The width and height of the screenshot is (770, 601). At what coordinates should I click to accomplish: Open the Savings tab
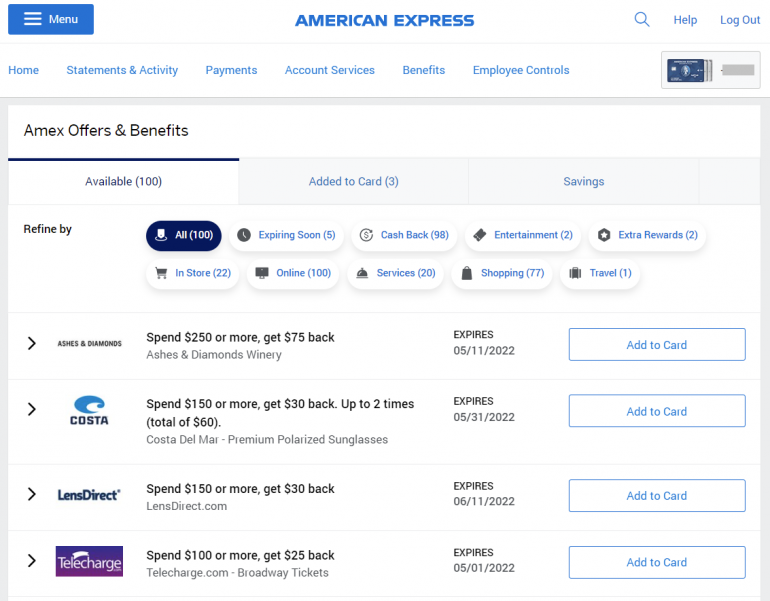583,181
